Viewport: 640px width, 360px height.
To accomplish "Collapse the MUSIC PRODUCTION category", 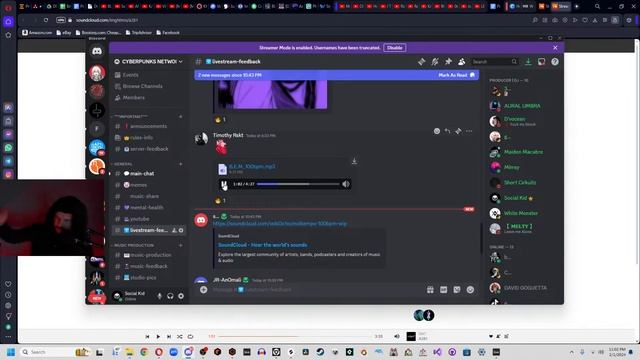I will click(133, 245).
